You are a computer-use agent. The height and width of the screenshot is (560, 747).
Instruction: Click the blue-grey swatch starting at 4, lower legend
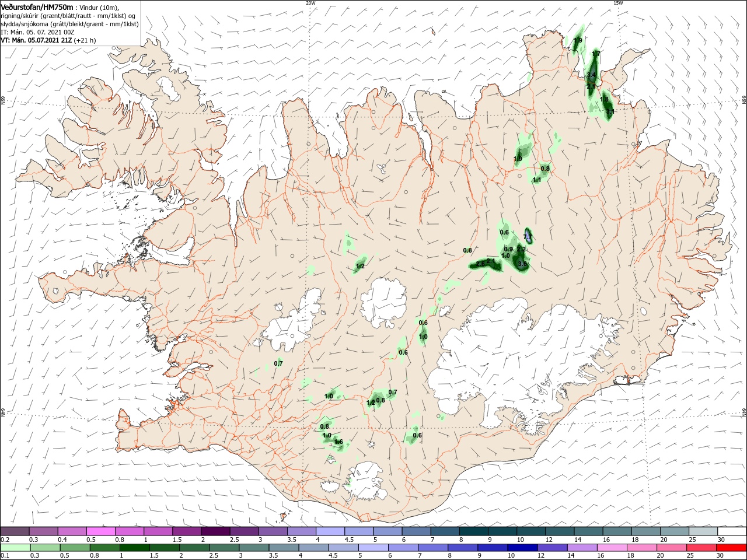point(313,548)
